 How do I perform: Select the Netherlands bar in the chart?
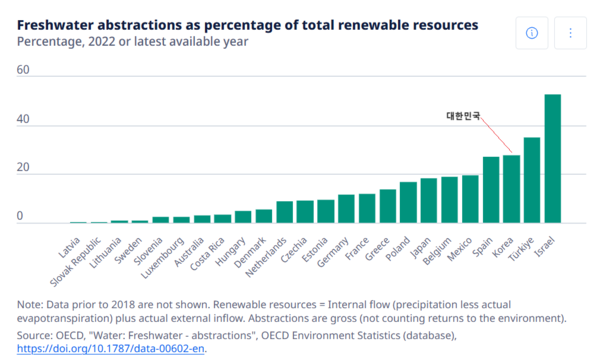pyautogui.click(x=285, y=212)
